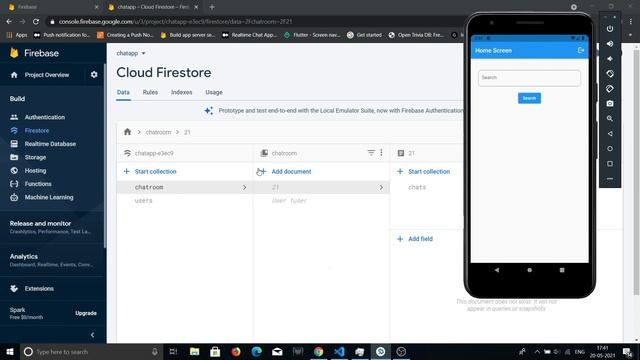Expand chatroom collection chevron
This screenshot has height=360, width=640.
tap(244, 187)
